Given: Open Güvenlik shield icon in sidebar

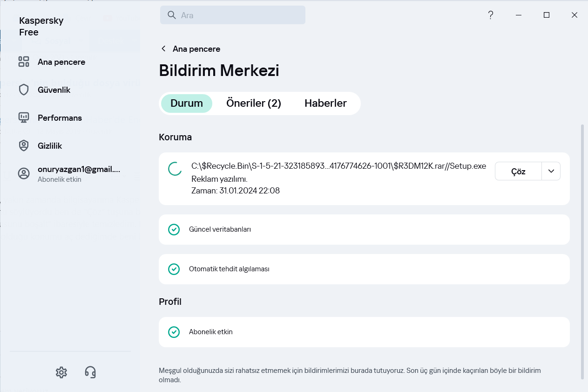Looking at the screenshot, I should pos(24,90).
